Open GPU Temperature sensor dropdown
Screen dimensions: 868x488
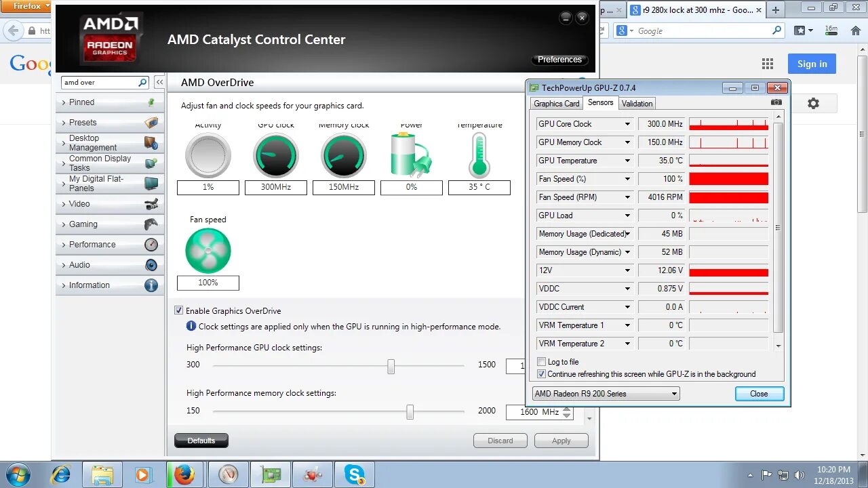[627, 161]
